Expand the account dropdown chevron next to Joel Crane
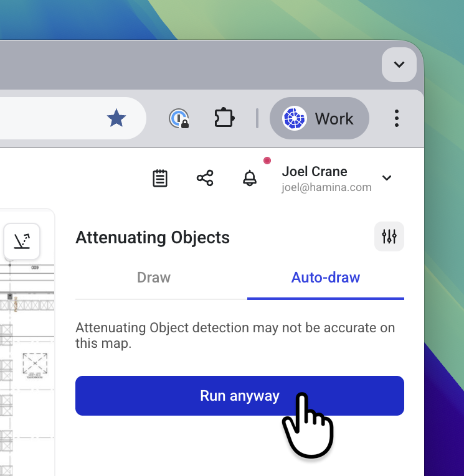 click(x=387, y=179)
